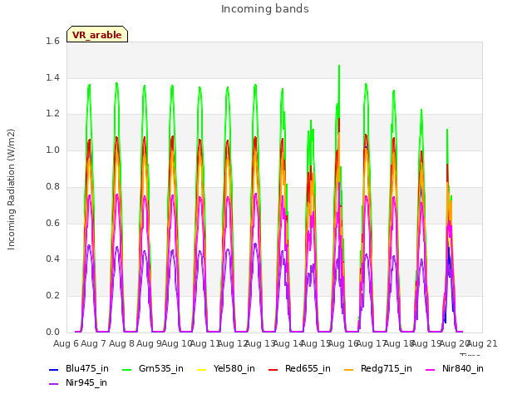
Task: Toggle the Grn535_in legend entry
Action: tap(153, 368)
